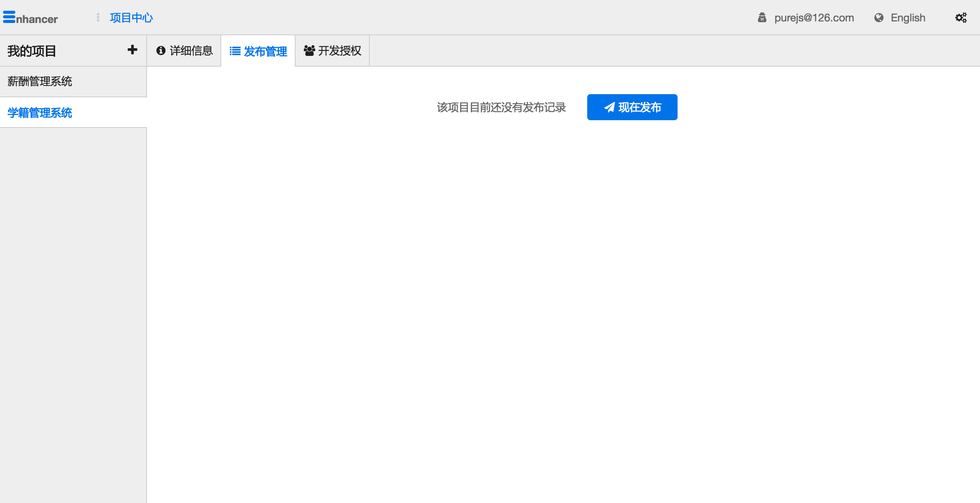This screenshot has width=980, height=503.
Task: Click the 我的项目 sidebar header
Action: coord(32,51)
